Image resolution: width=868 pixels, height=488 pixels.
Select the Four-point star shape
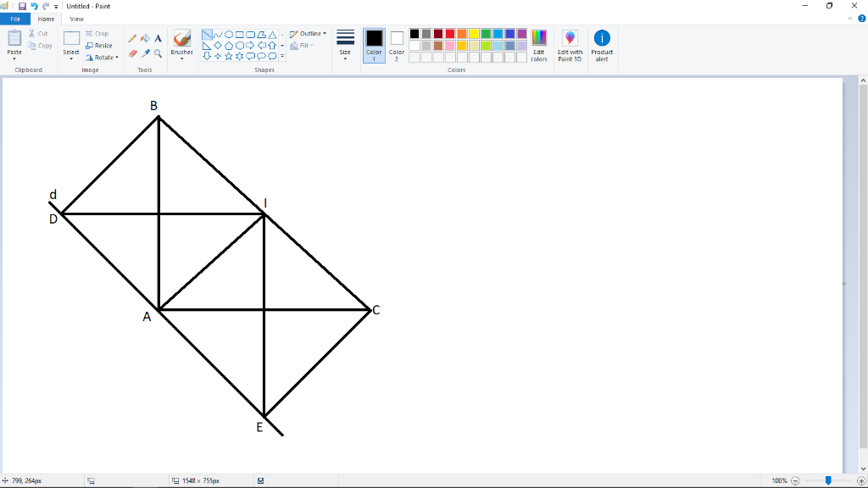(x=218, y=56)
